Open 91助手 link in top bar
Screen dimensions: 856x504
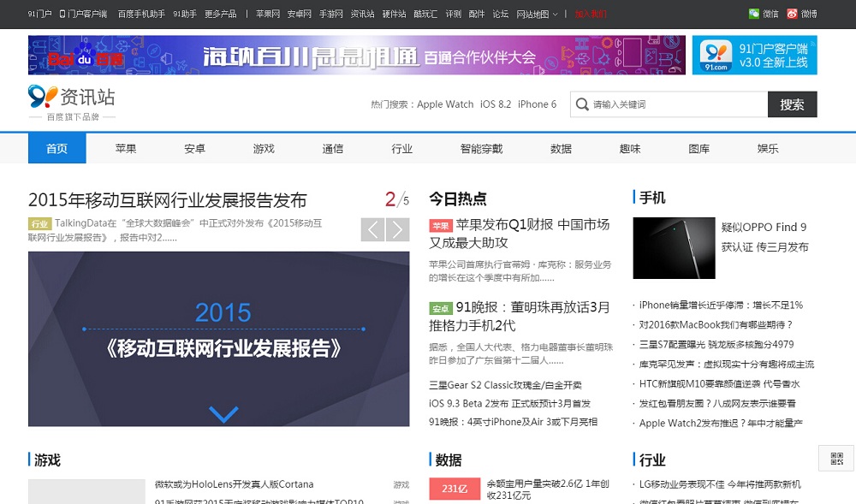coord(185,15)
